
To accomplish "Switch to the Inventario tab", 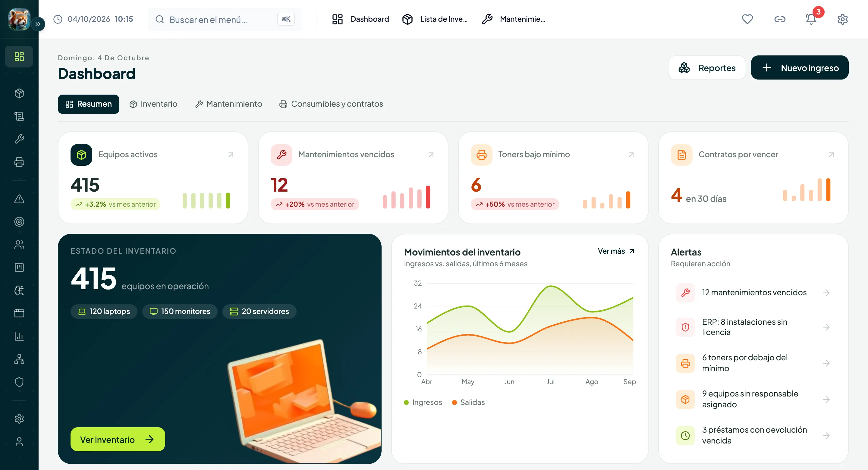I will [153, 104].
